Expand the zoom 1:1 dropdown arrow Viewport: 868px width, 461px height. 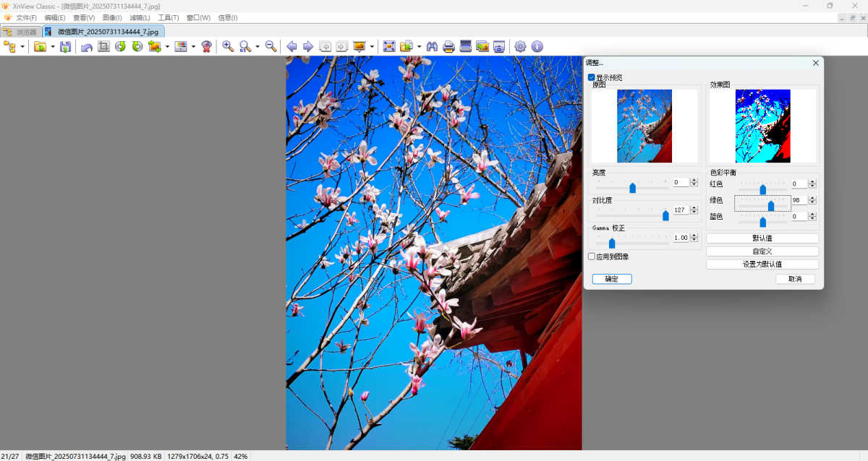pos(257,47)
